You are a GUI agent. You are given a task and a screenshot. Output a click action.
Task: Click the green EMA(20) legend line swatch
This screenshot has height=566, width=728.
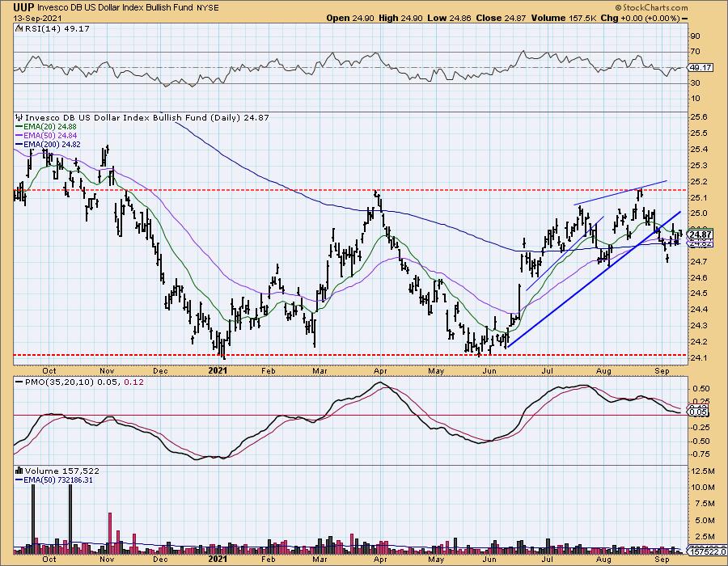pos(19,127)
